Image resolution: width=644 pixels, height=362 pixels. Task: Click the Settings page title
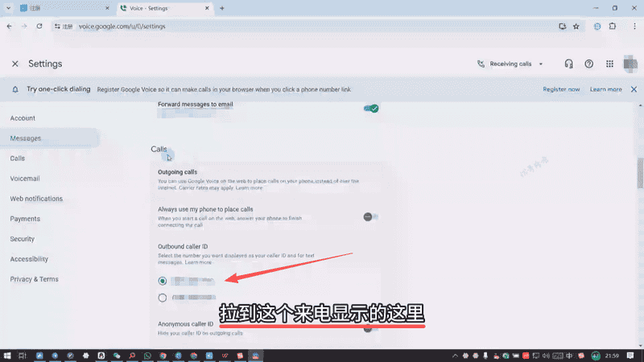(45, 64)
